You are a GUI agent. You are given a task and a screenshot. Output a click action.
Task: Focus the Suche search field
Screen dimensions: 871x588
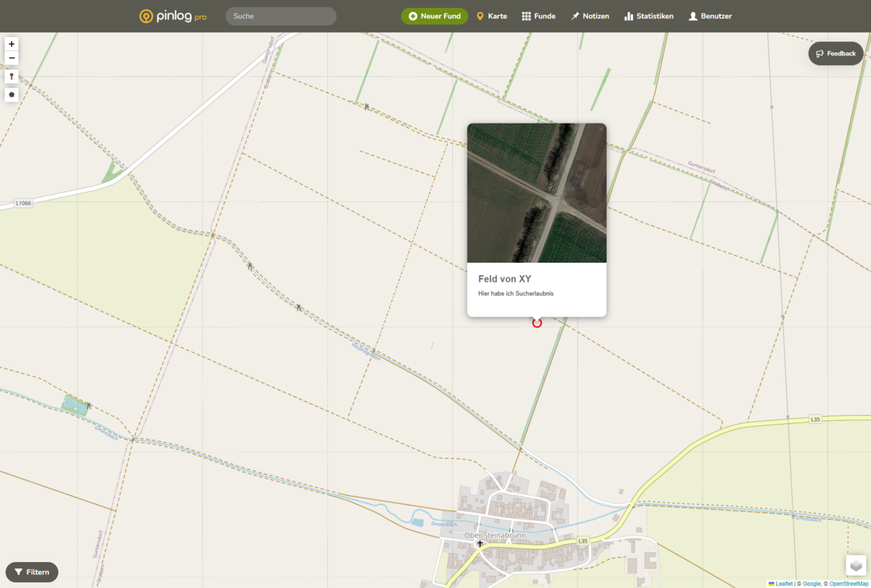click(x=281, y=16)
